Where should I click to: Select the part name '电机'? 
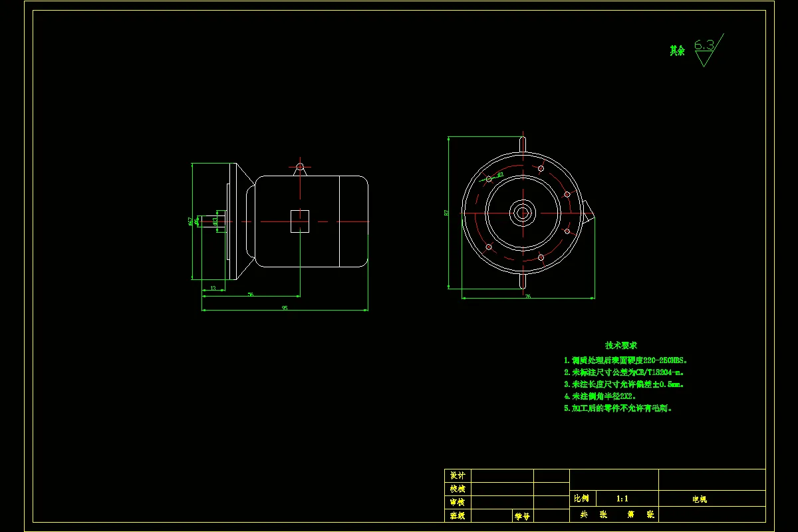point(700,499)
